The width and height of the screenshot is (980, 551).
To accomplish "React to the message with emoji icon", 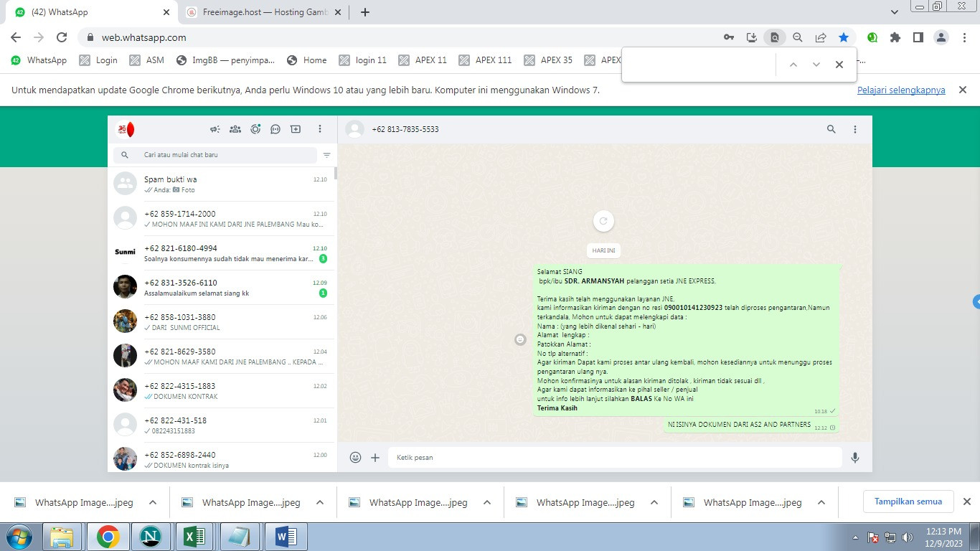I will click(520, 339).
